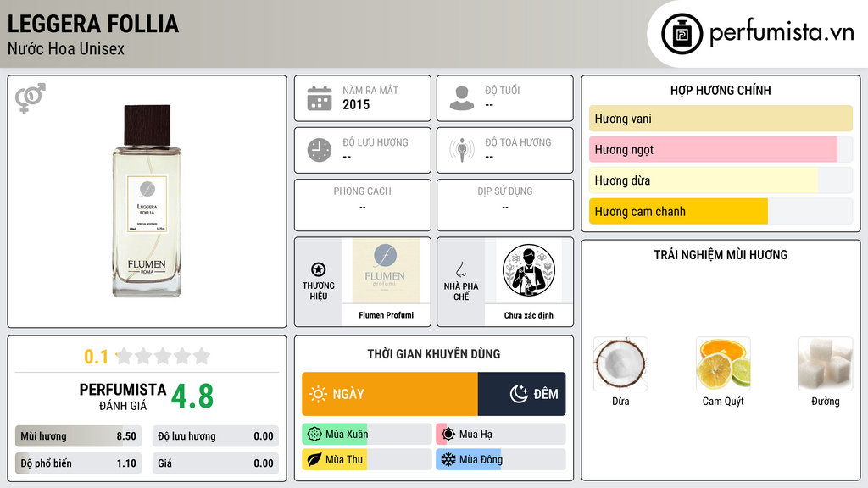Click the Hương ngọt pink accord bar

tap(721, 149)
